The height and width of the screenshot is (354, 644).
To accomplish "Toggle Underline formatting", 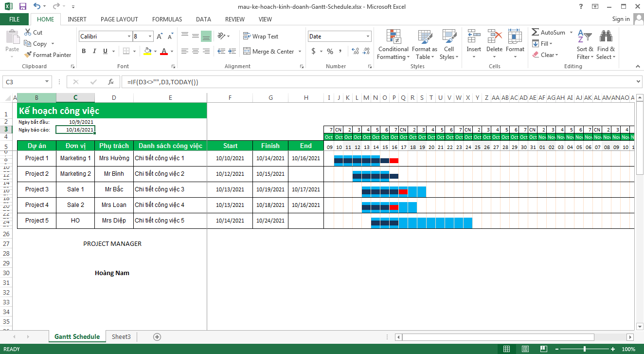I will point(106,51).
